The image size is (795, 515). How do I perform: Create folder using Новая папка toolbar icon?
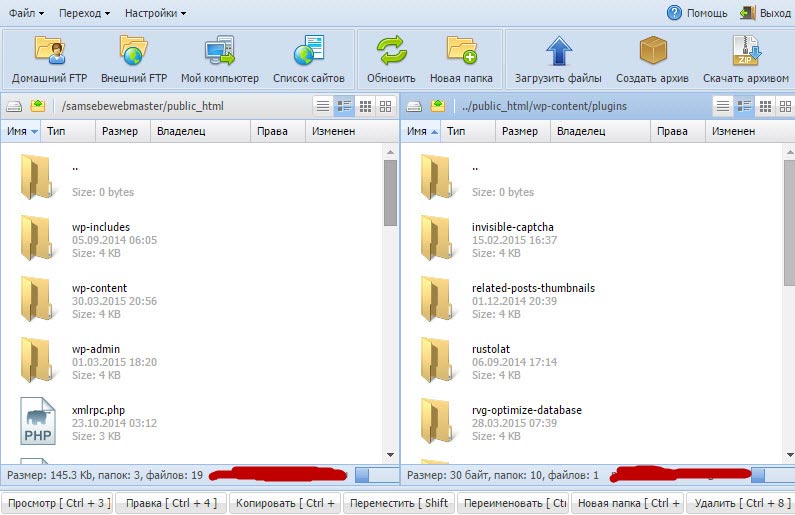coord(461,58)
